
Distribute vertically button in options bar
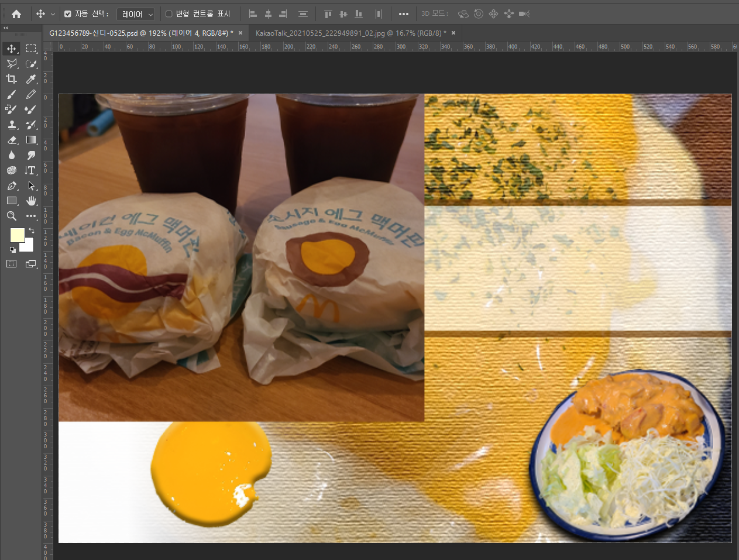coord(303,13)
